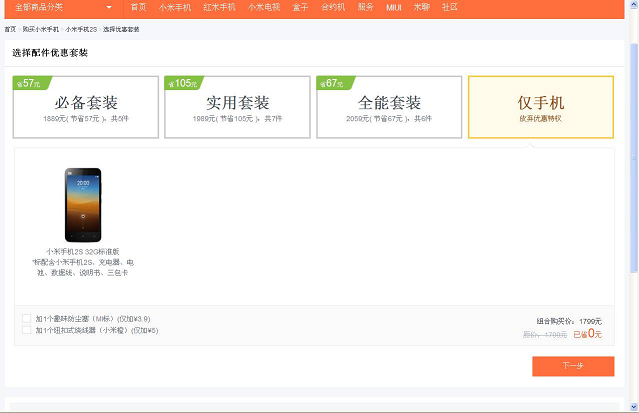Viewport: 639px width, 413px height.
Task: Open the 小米手机 menu item
Action: [x=175, y=7]
